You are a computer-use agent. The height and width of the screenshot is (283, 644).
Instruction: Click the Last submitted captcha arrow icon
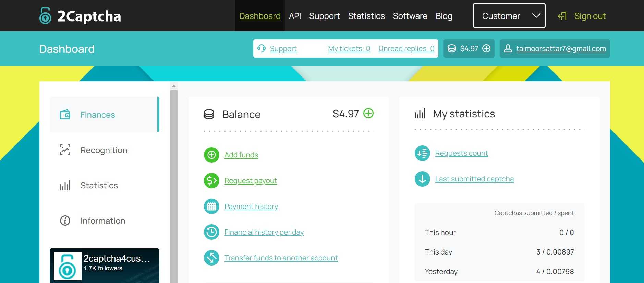[422, 179]
